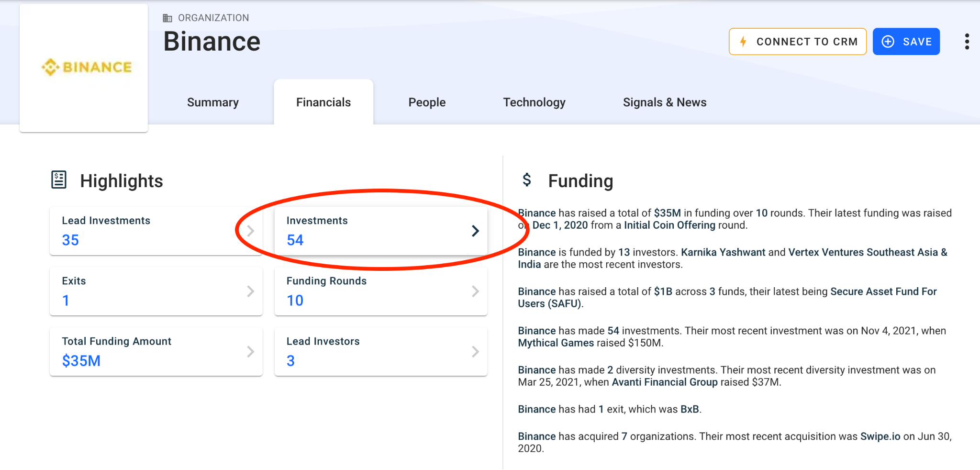
Task: Save Binance with the Save button
Action: (906, 42)
